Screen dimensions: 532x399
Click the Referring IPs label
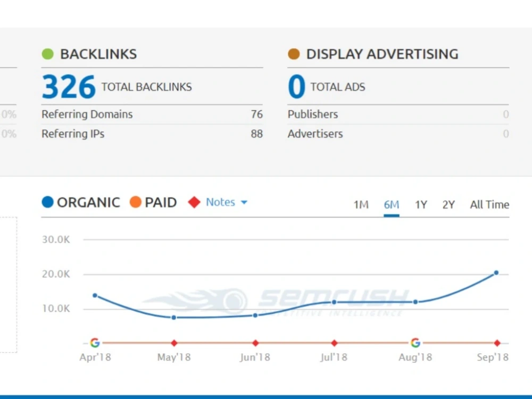(x=73, y=134)
